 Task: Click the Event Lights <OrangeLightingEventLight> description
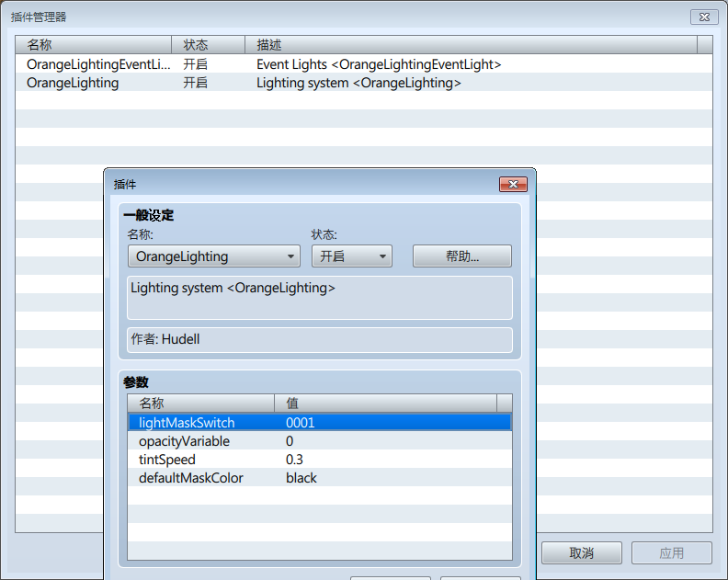[379, 64]
